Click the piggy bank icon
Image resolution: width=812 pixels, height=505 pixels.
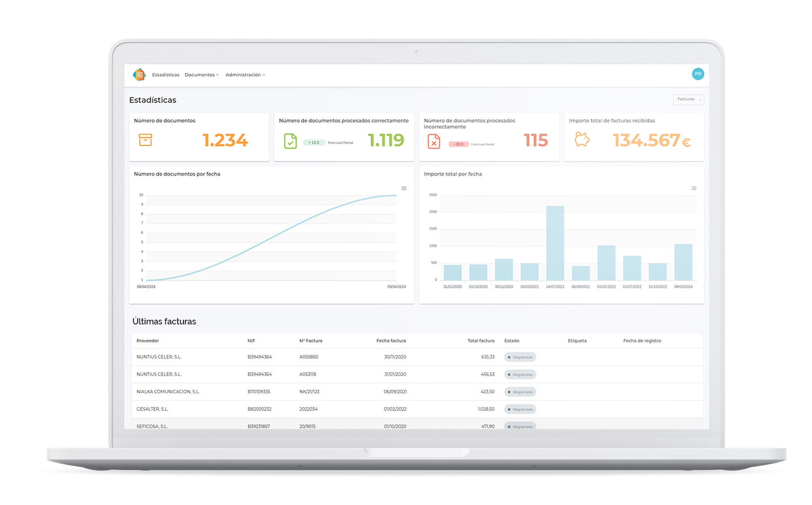click(582, 140)
